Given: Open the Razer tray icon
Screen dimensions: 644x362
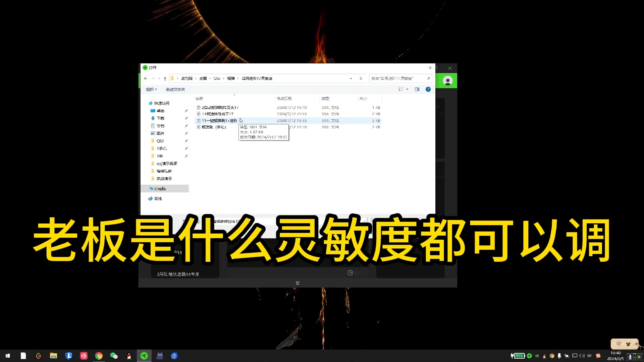Looking at the screenshot, I should [529, 356].
